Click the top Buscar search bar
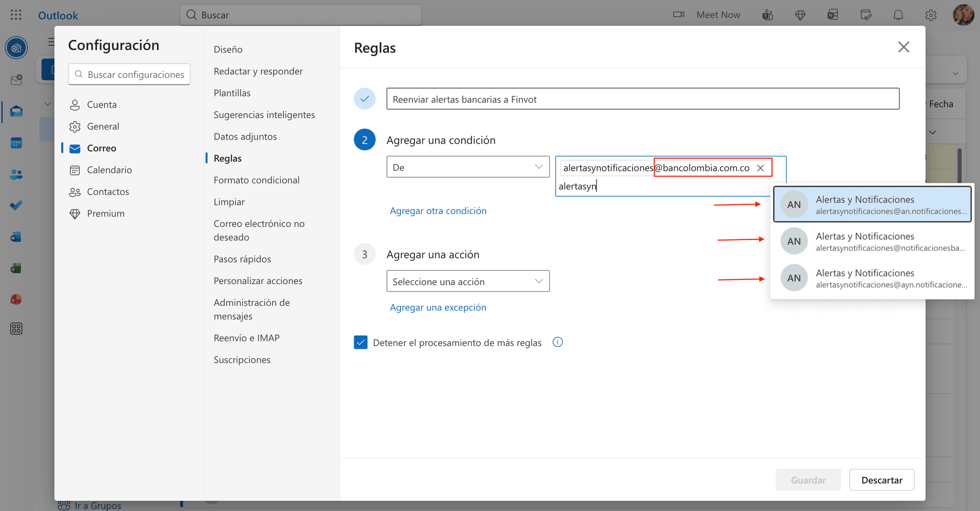 coord(301,15)
